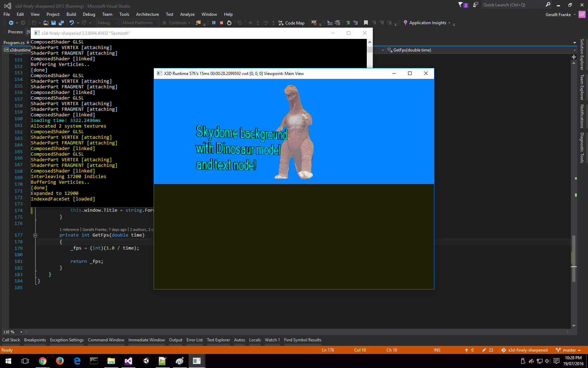Open Gerallt Franke account dropdown
This screenshot has height=368, width=588.
tap(560, 14)
